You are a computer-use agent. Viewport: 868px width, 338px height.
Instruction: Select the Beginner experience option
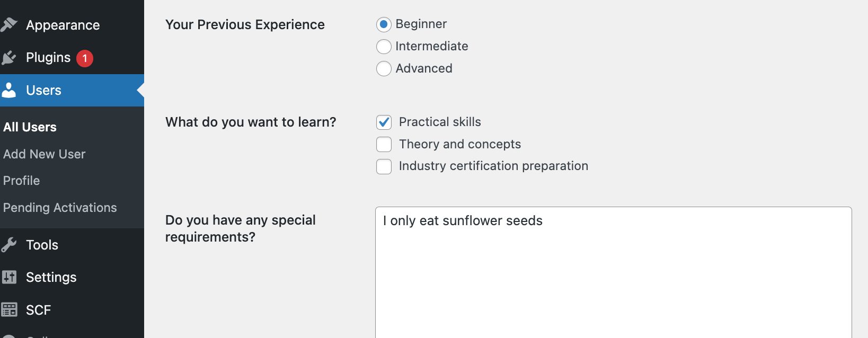[x=384, y=24]
